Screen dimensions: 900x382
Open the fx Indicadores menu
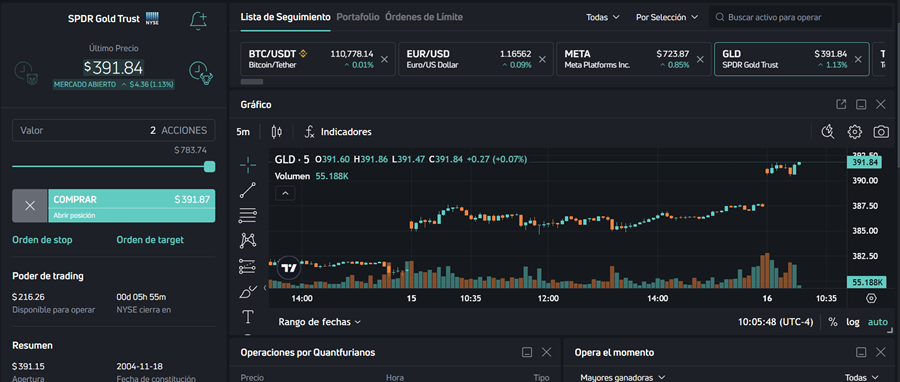[x=338, y=132]
